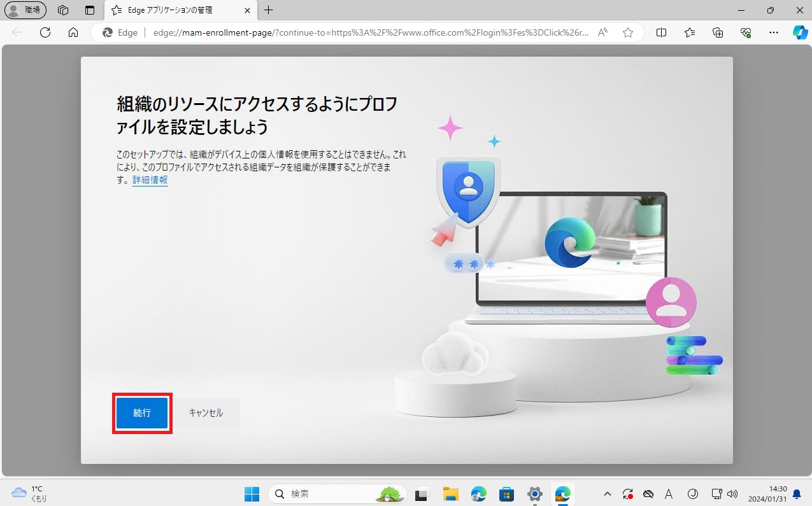
Task: Open clock and calendar showing 14:30
Action: click(x=769, y=494)
